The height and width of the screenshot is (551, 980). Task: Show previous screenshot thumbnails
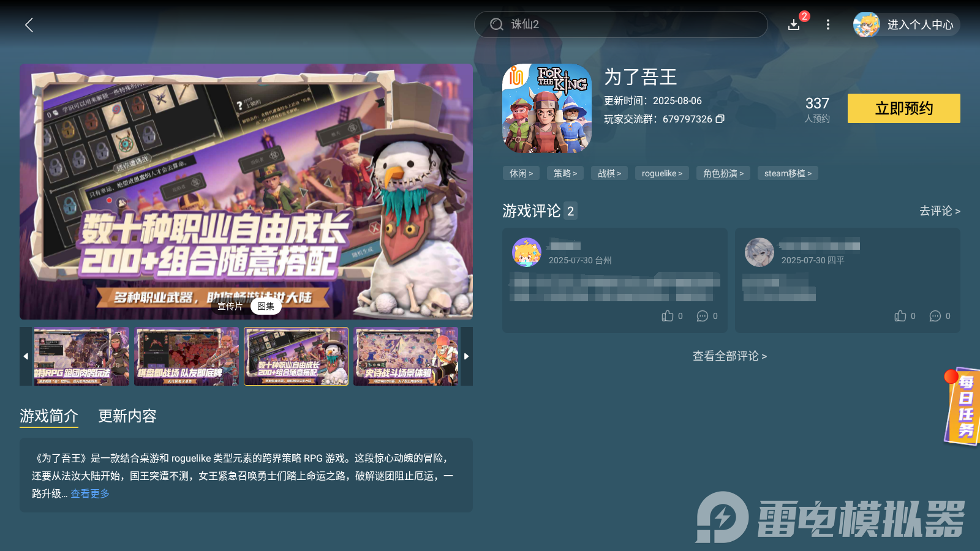coord(26,356)
